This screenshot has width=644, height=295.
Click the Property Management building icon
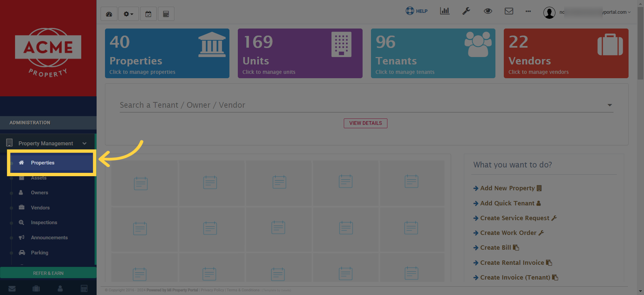pyautogui.click(x=9, y=143)
